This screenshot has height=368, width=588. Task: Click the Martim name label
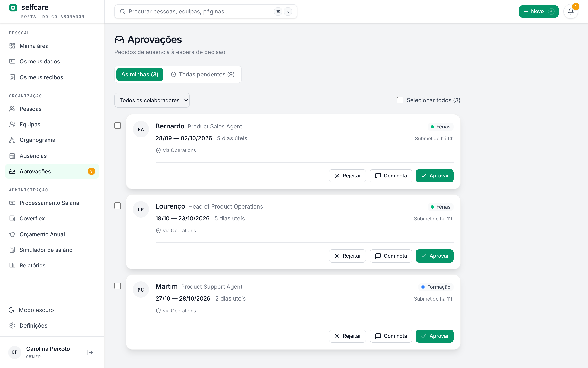166,286
